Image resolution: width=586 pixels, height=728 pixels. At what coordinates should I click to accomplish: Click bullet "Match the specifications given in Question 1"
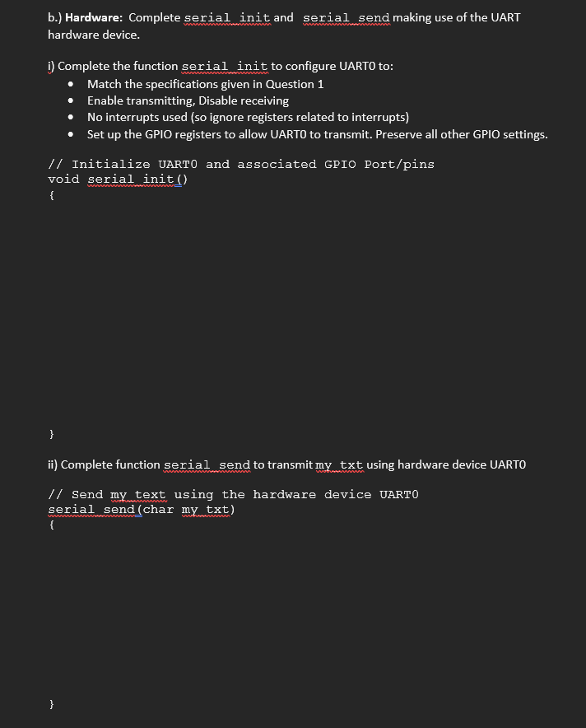click(x=205, y=84)
